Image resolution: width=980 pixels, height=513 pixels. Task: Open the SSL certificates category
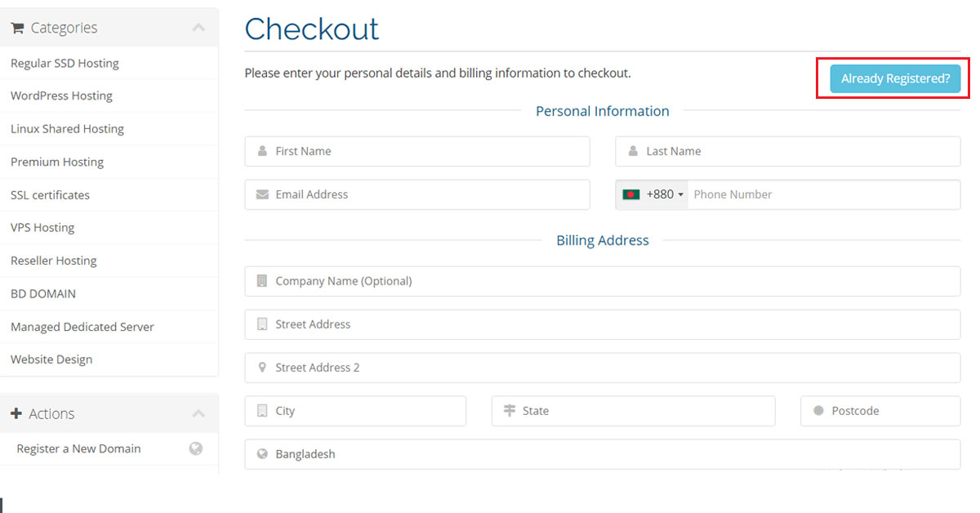50,194
